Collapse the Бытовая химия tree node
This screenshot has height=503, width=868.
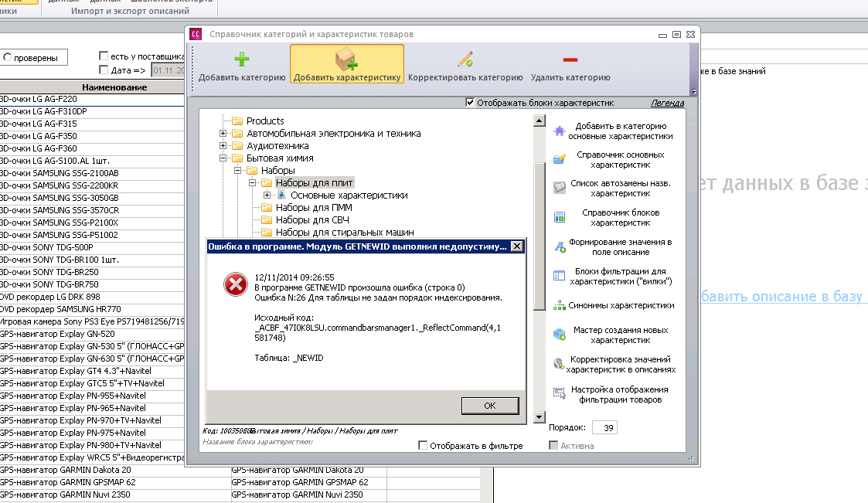(223, 158)
